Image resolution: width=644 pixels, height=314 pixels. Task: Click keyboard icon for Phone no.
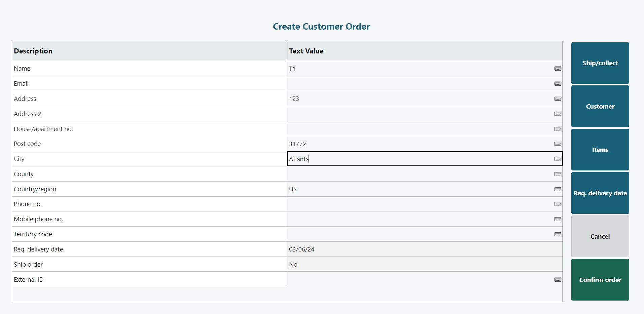(558, 204)
